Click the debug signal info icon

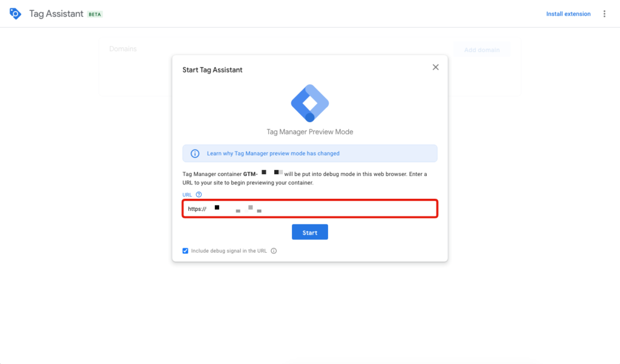coord(274,251)
